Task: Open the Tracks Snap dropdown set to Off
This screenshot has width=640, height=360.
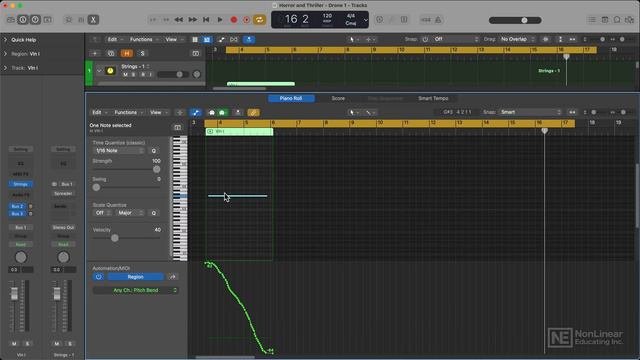Action: [x=456, y=40]
